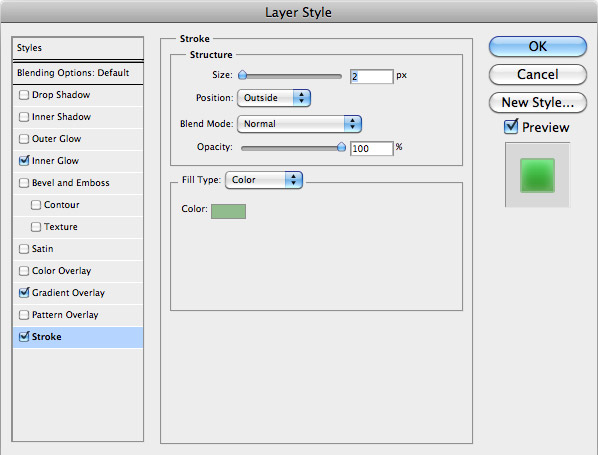Click the Size slider handle
The height and width of the screenshot is (455, 598).
[242, 75]
